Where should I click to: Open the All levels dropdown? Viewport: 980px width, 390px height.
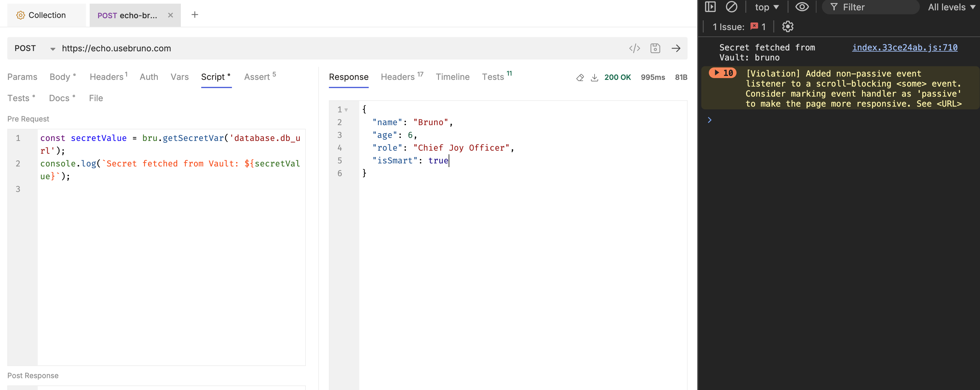point(951,7)
